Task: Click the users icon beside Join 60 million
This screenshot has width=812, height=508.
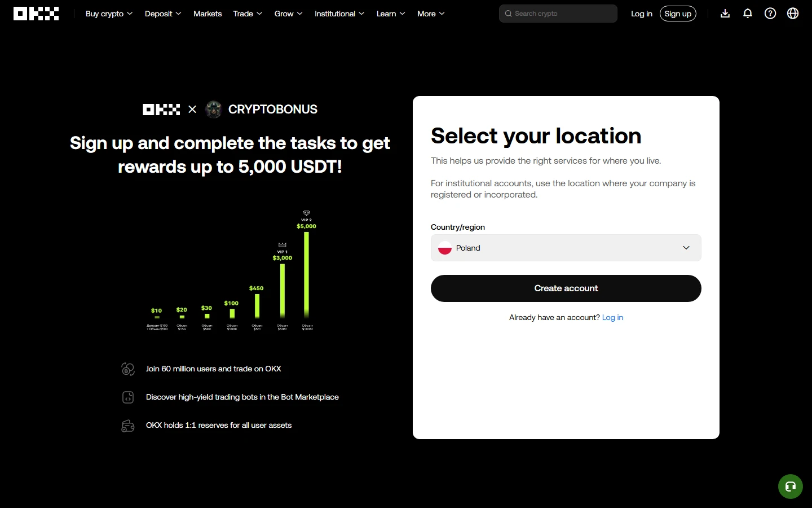Action: pos(128,369)
